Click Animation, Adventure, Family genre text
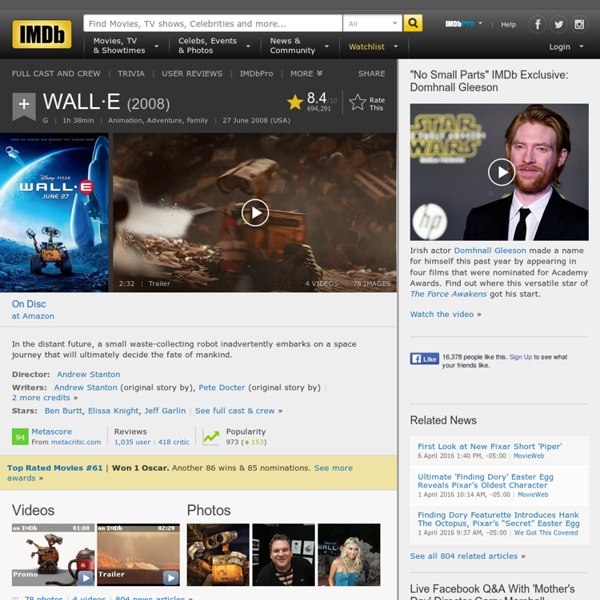 (158, 120)
